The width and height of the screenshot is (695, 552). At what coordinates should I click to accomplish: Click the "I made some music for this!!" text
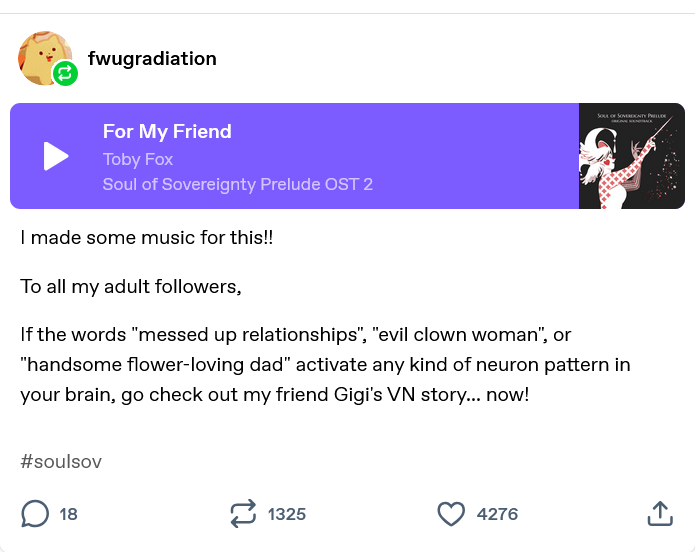coord(147,238)
